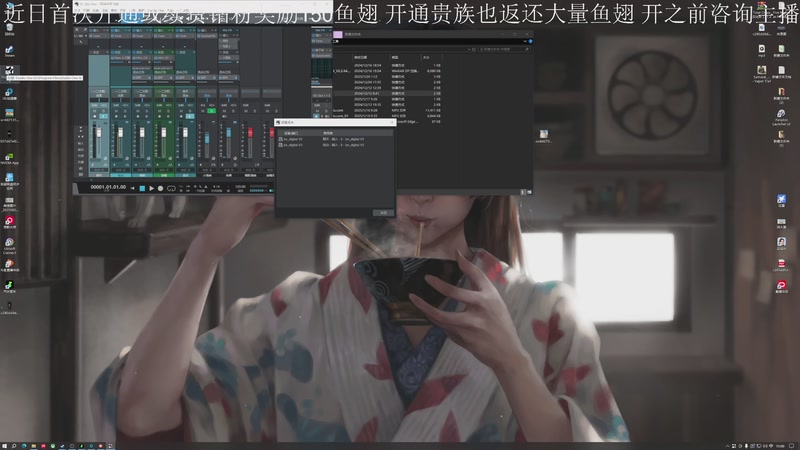The width and height of the screenshot is (800, 450).
Task: Show hidden system tray icons
Action: pos(728,446)
